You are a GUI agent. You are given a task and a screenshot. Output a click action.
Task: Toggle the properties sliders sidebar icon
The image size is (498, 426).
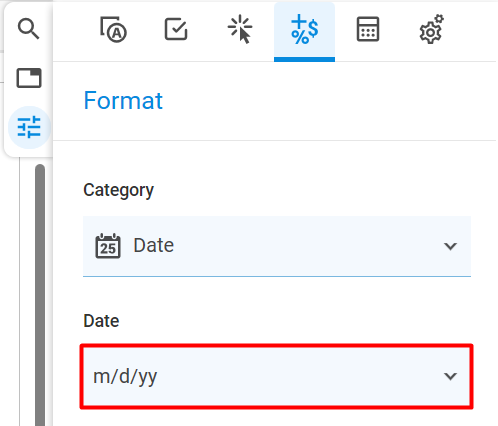coord(29,127)
